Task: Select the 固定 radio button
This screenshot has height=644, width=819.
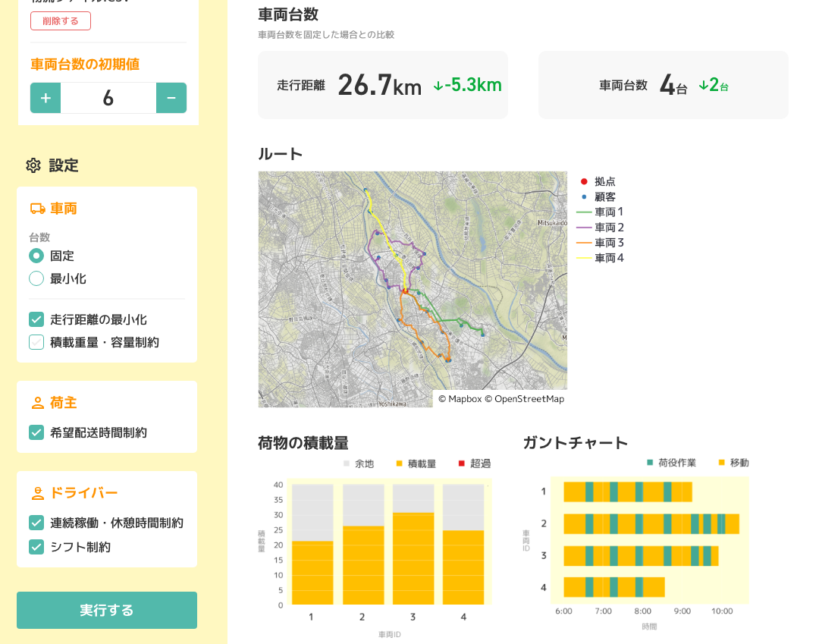Action: tap(36, 256)
